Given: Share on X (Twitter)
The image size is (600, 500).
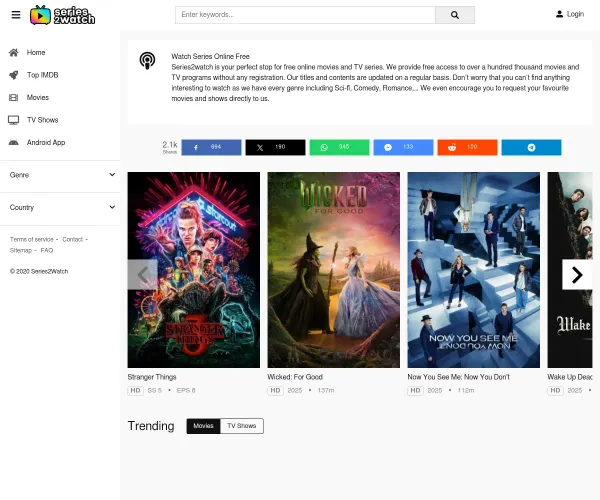Looking at the screenshot, I should point(275,147).
